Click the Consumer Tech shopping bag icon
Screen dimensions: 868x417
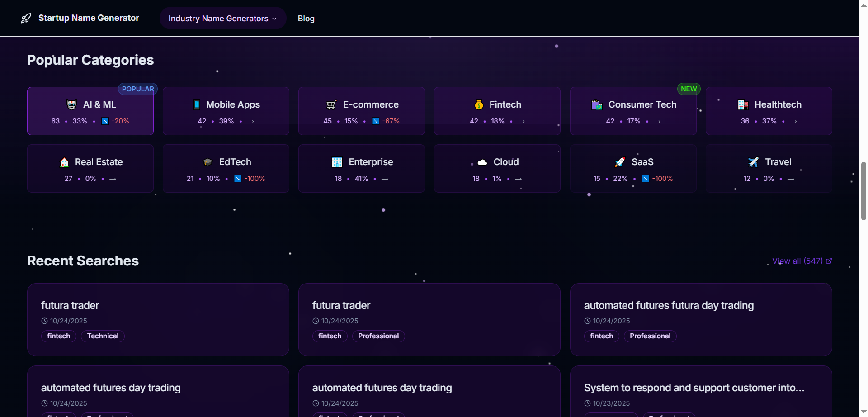(597, 104)
